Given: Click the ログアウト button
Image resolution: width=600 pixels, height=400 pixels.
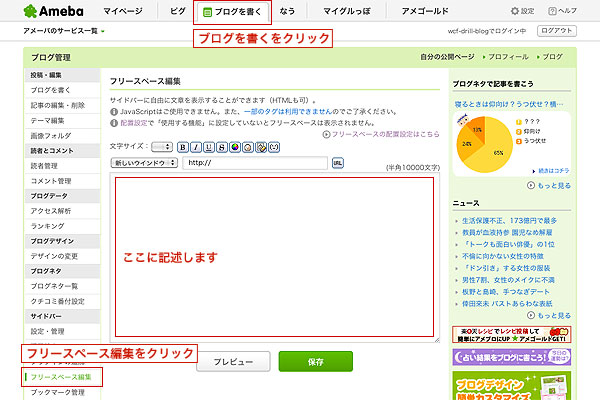Looking at the screenshot, I should [555, 32].
